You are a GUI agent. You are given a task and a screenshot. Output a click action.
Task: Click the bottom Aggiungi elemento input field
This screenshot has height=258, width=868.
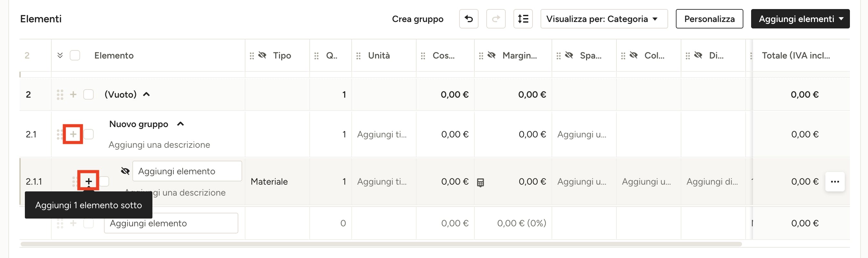(x=171, y=223)
